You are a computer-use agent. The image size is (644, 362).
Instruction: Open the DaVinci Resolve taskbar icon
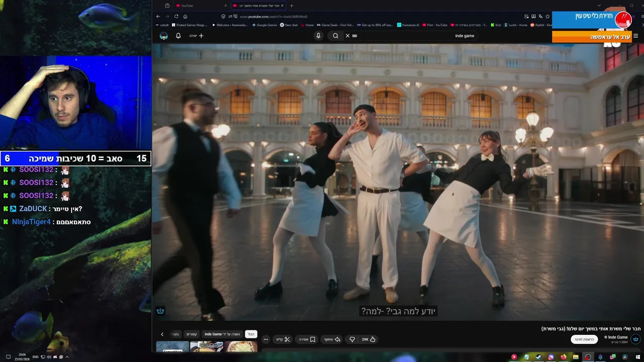coord(625,357)
